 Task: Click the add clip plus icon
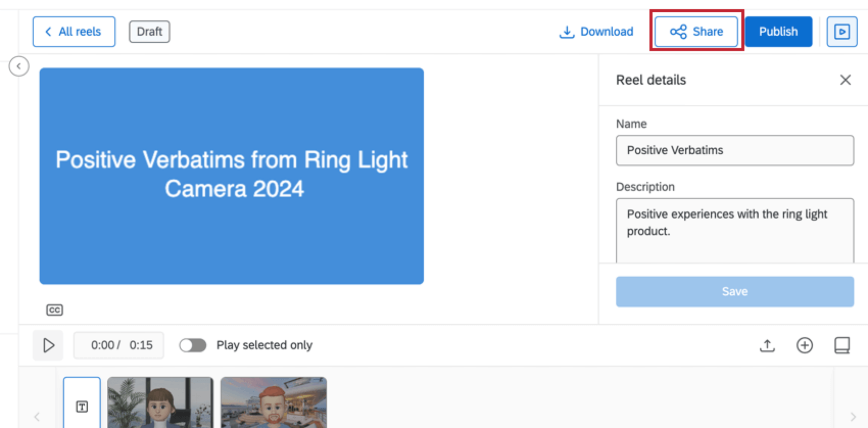pyautogui.click(x=804, y=346)
